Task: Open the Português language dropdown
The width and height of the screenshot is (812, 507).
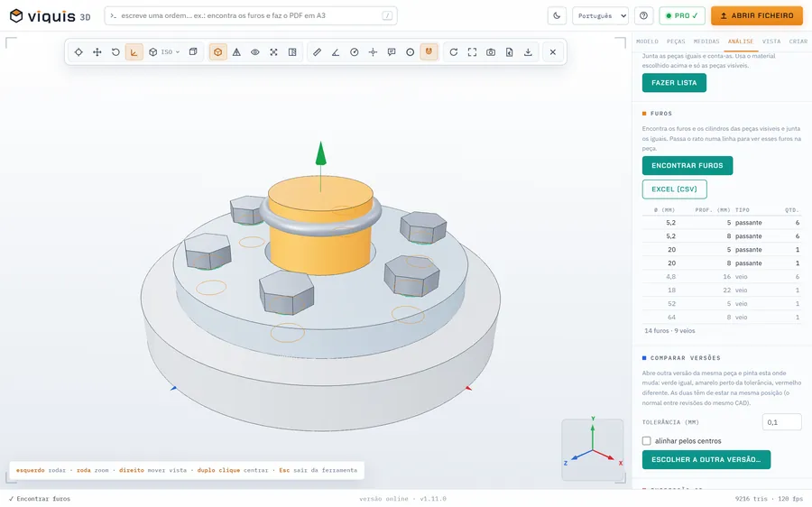Action: pos(600,15)
